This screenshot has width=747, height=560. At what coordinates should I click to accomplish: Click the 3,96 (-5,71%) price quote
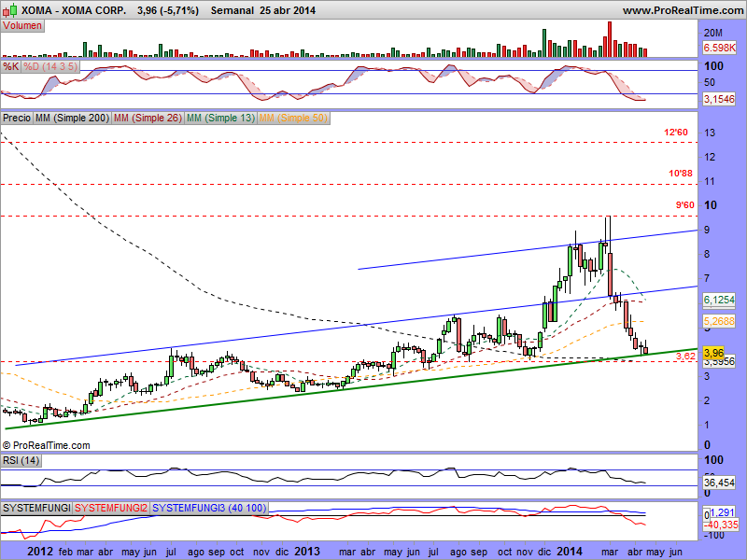168,10
